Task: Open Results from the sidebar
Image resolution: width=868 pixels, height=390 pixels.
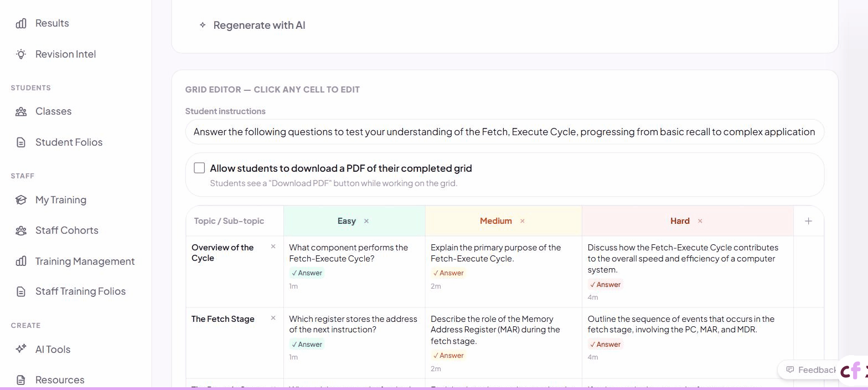Action: 52,23
